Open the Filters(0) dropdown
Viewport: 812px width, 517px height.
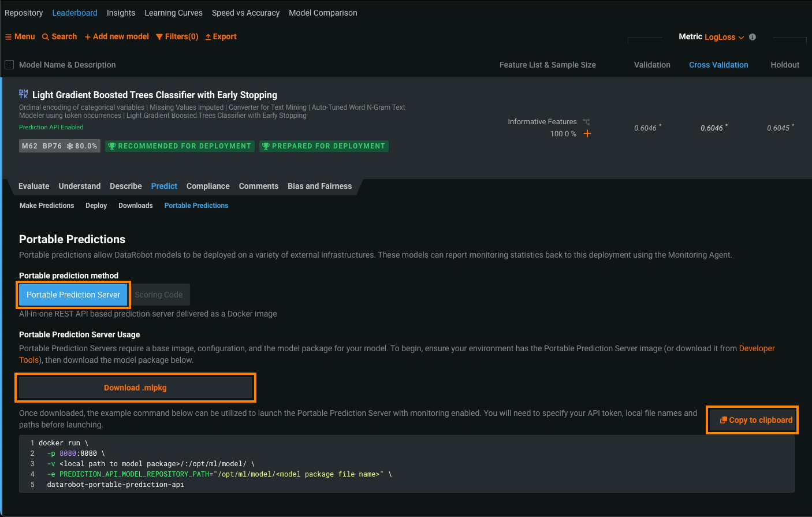[x=177, y=37]
